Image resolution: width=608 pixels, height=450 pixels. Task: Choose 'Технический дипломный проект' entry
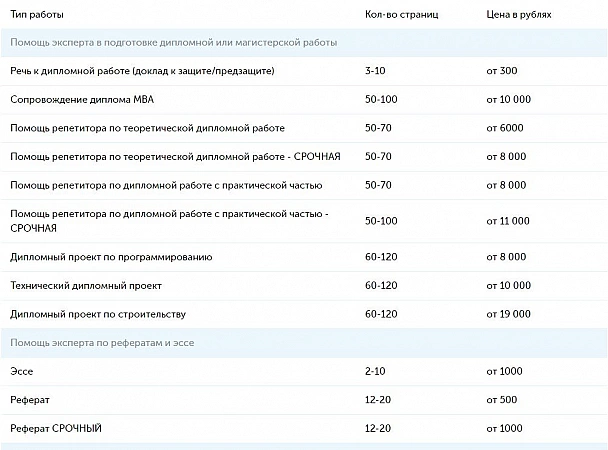coord(85,286)
